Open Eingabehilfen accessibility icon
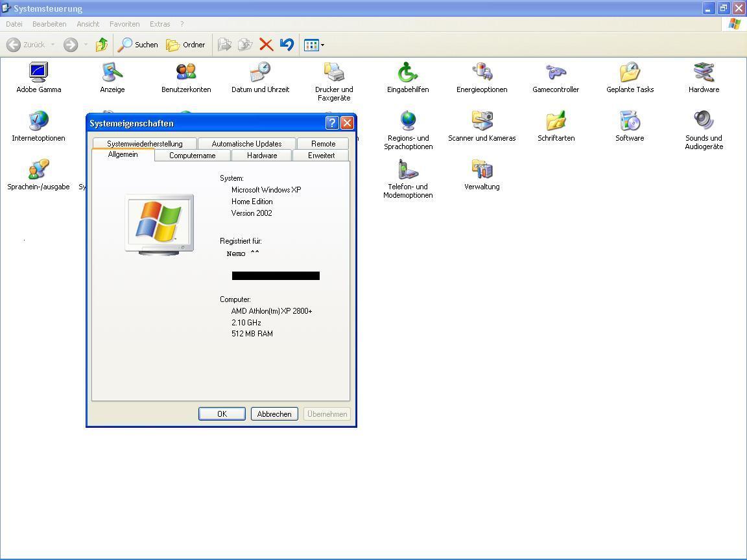Screen dimensions: 747x560 click(x=408, y=73)
